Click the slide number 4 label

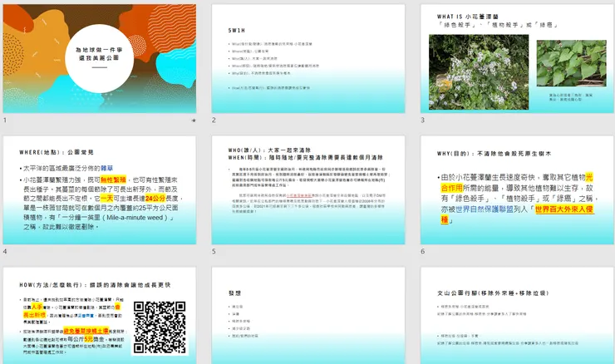pos(5,252)
